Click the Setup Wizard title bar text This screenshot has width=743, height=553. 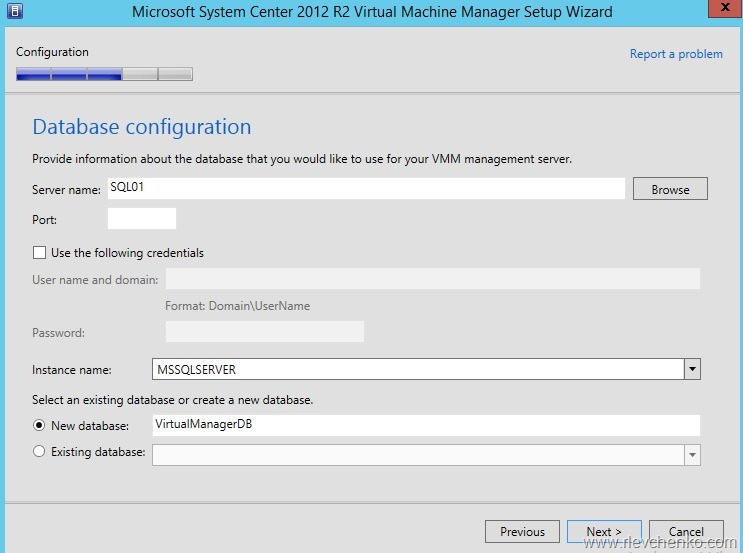click(372, 13)
